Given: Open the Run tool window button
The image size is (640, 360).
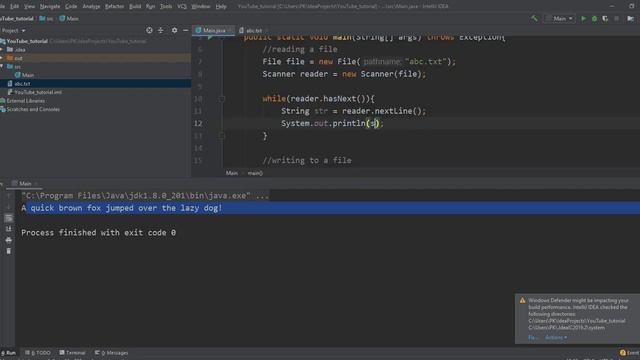Looking at the screenshot, I should coord(8,353).
